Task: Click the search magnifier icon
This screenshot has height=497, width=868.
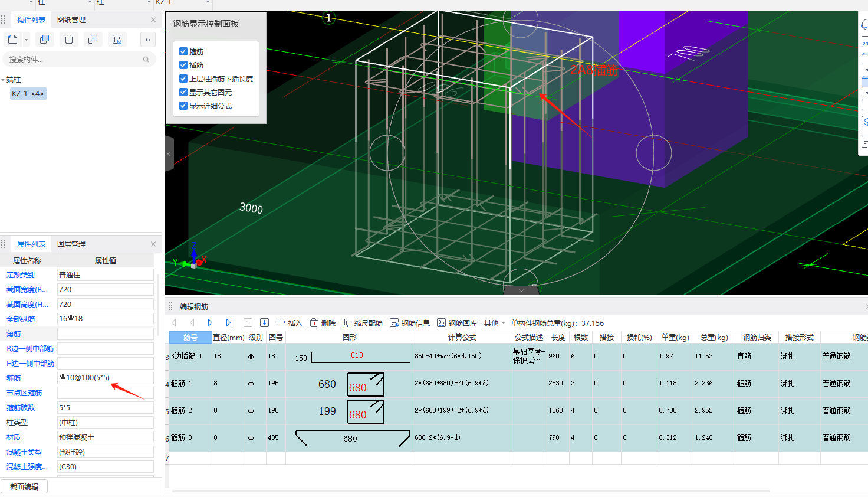Action: tap(146, 59)
